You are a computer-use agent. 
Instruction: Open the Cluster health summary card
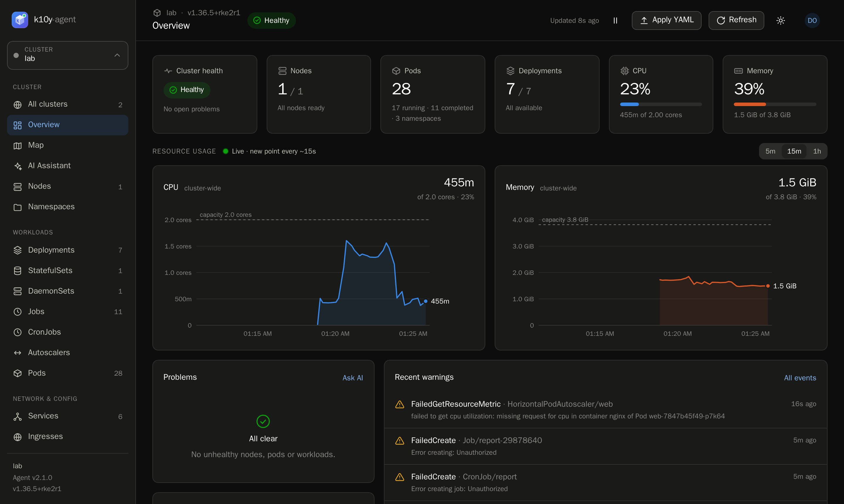pos(205,94)
